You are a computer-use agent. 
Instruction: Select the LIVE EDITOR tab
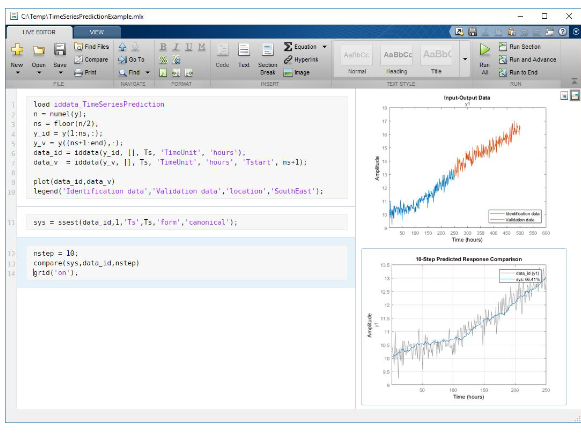pyautogui.click(x=39, y=32)
